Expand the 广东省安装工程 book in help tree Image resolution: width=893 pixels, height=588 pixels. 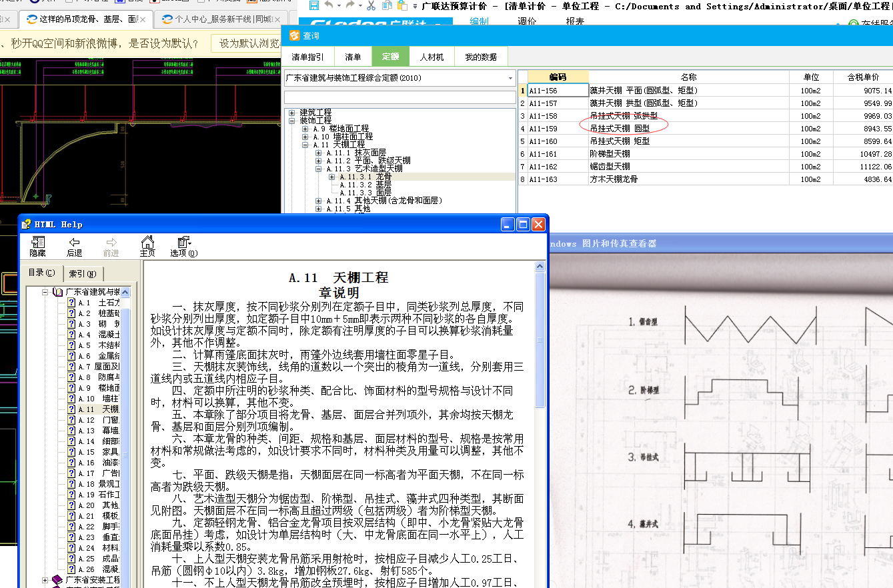45,581
